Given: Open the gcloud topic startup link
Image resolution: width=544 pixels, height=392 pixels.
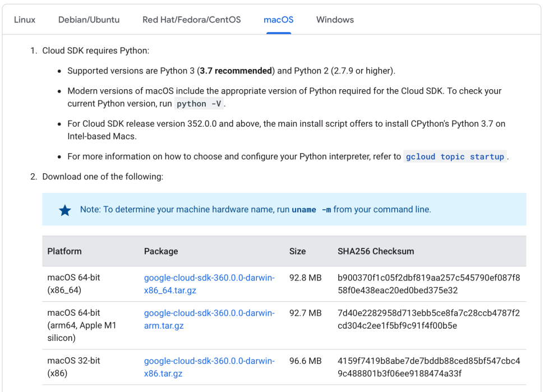Looking at the screenshot, I should [x=455, y=157].
